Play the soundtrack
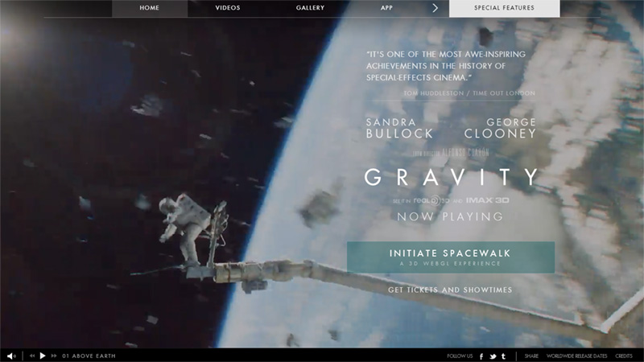Viewport: 644px width, 362px height. click(43, 356)
